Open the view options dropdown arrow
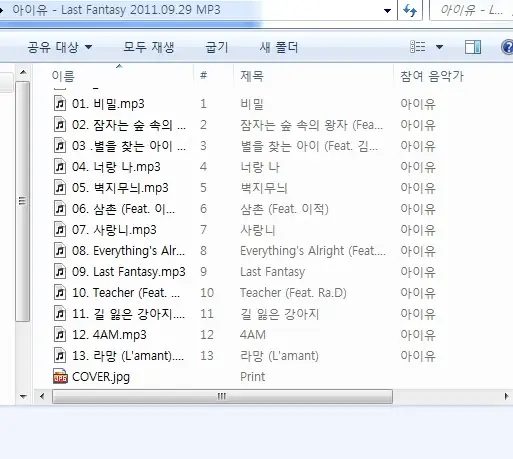The width and height of the screenshot is (513, 459). click(x=440, y=47)
